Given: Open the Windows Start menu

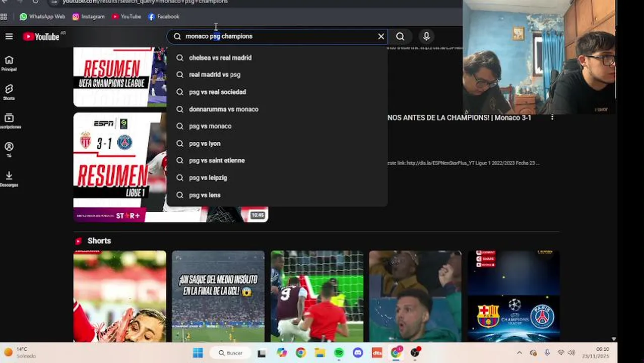Looking at the screenshot, I should (x=198, y=353).
